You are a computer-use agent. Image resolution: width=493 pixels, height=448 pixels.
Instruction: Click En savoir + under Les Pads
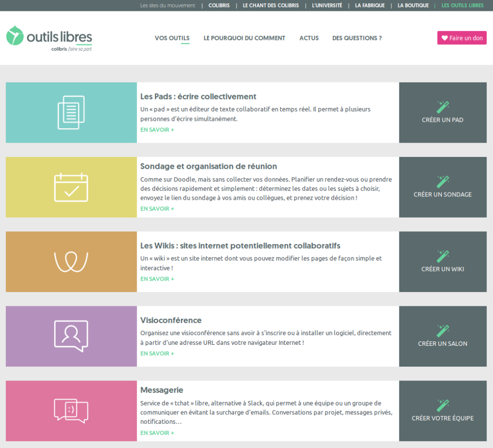pos(157,130)
